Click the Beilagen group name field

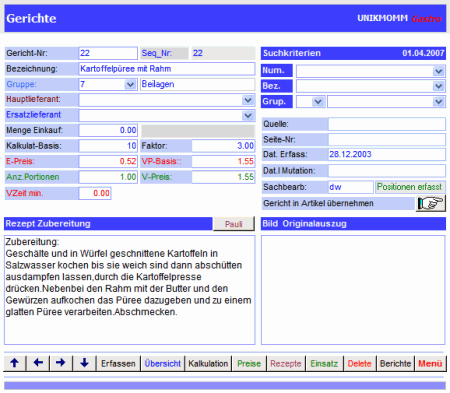click(197, 84)
